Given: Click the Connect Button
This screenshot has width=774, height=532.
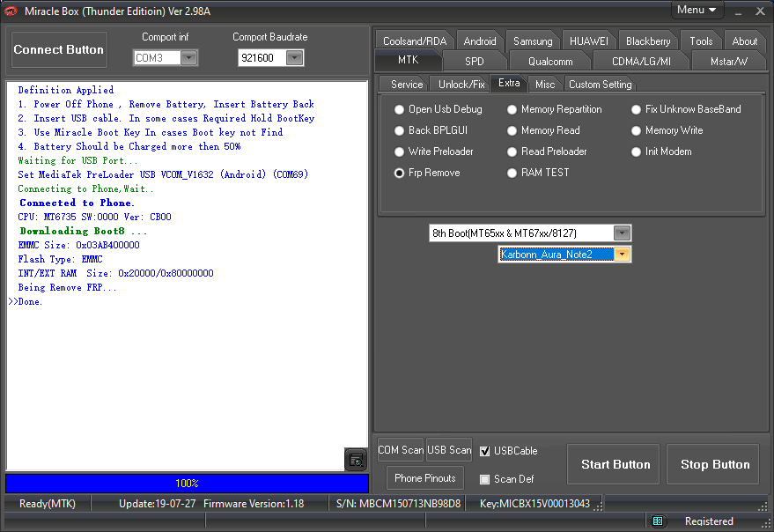Looking at the screenshot, I should tap(59, 50).
